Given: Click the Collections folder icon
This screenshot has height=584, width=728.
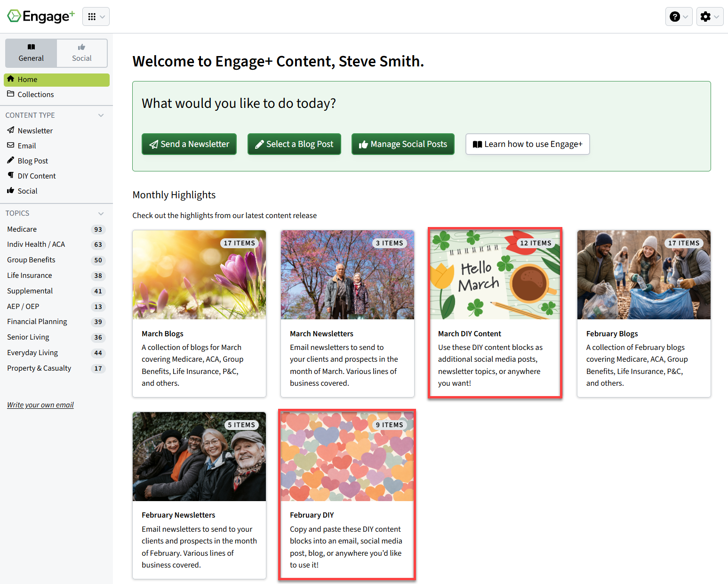Looking at the screenshot, I should pyautogui.click(x=11, y=94).
